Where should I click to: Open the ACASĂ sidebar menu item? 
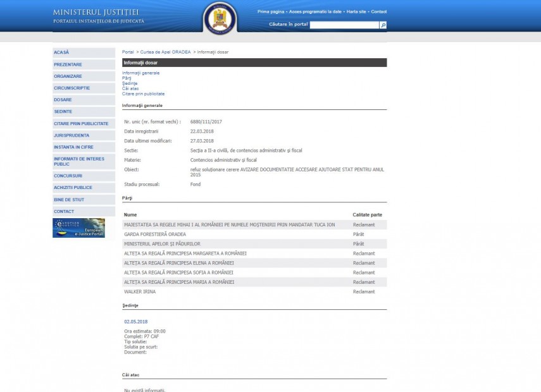coord(62,52)
